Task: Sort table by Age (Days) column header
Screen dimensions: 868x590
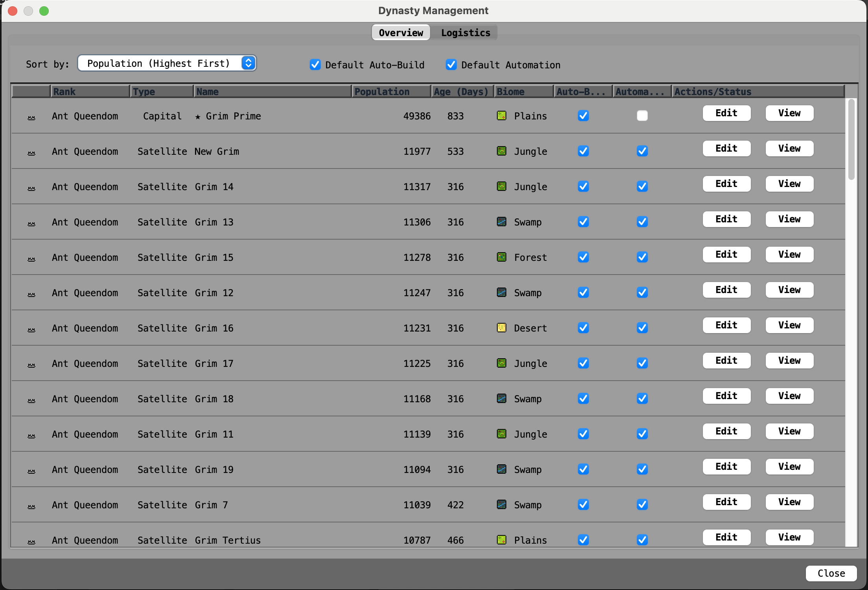Action: 462,92
